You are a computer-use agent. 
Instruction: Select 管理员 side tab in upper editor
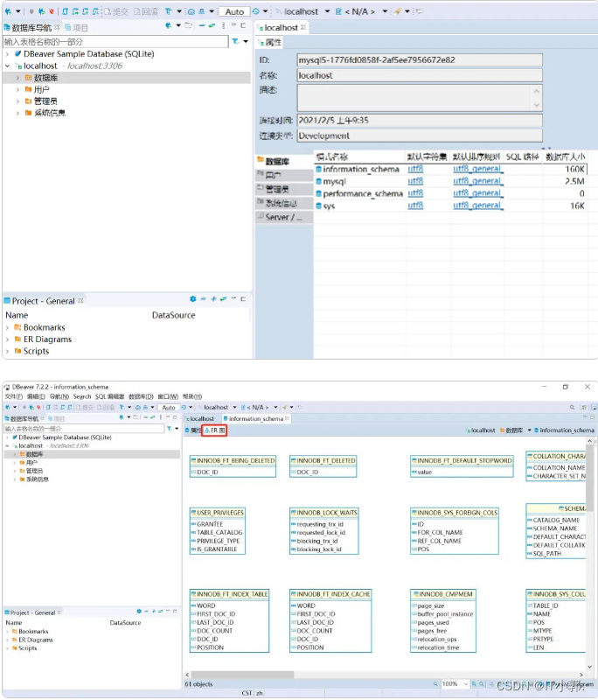284,189
